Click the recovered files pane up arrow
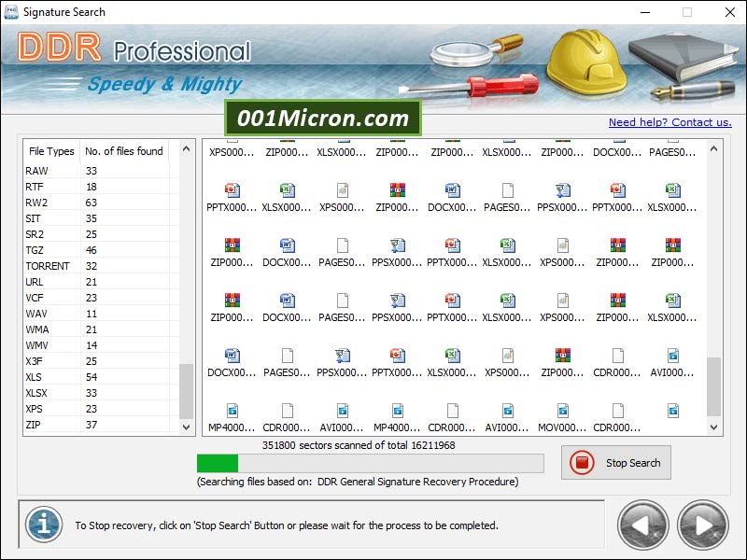747x560 pixels. pyautogui.click(x=713, y=149)
